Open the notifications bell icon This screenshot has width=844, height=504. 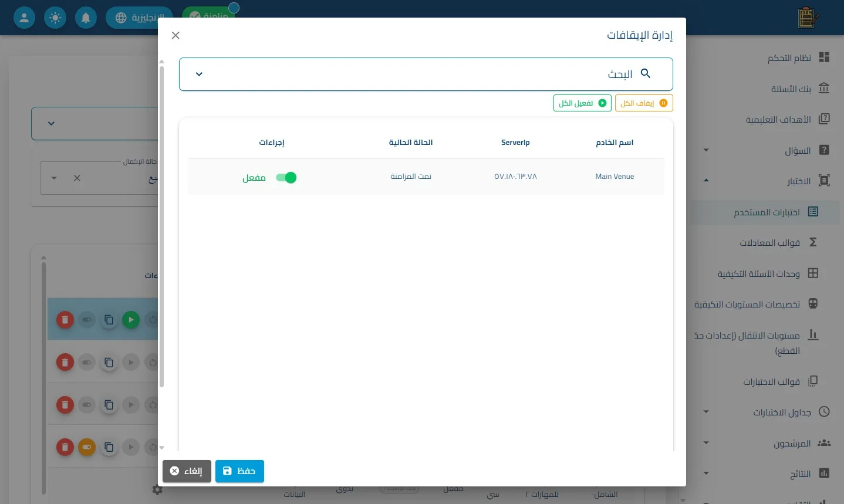(86, 18)
